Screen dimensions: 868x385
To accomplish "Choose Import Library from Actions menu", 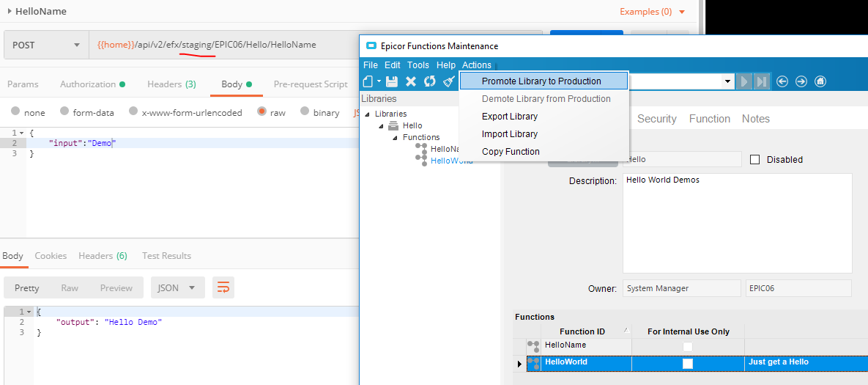I will [544, 134].
